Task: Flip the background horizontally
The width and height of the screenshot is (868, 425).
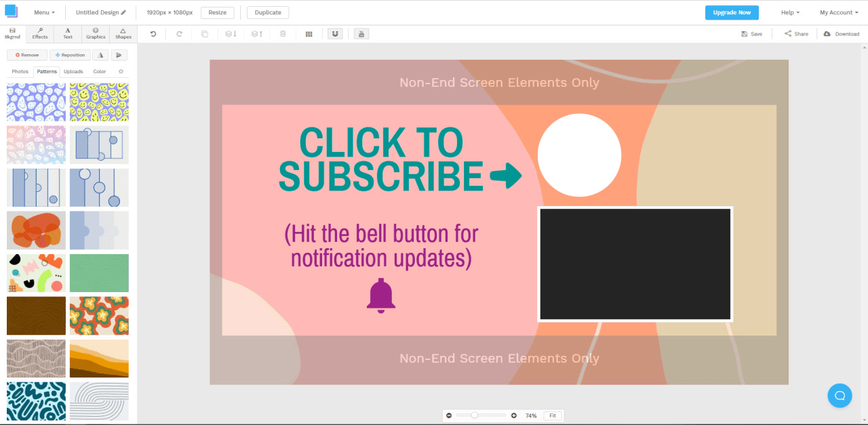Action: [100, 55]
